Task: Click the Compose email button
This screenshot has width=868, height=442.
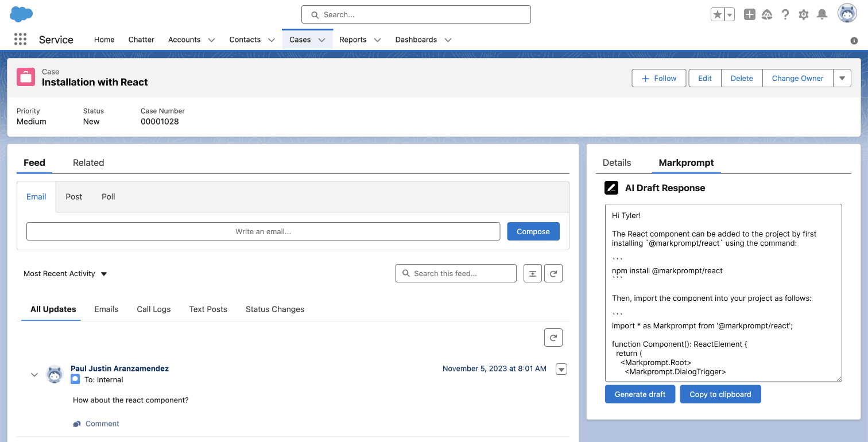Action: click(533, 231)
